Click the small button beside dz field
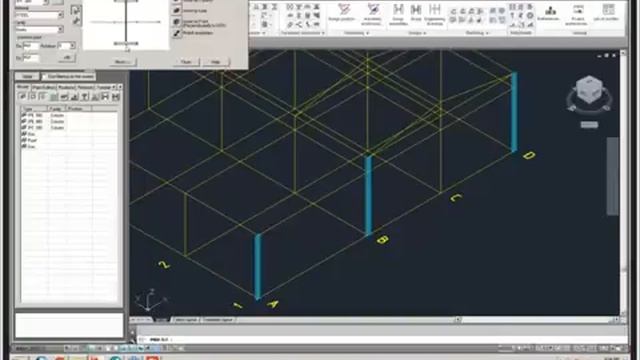Image resolution: width=640 pixels, height=360 pixels. pyautogui.click(x=67, y=58)
